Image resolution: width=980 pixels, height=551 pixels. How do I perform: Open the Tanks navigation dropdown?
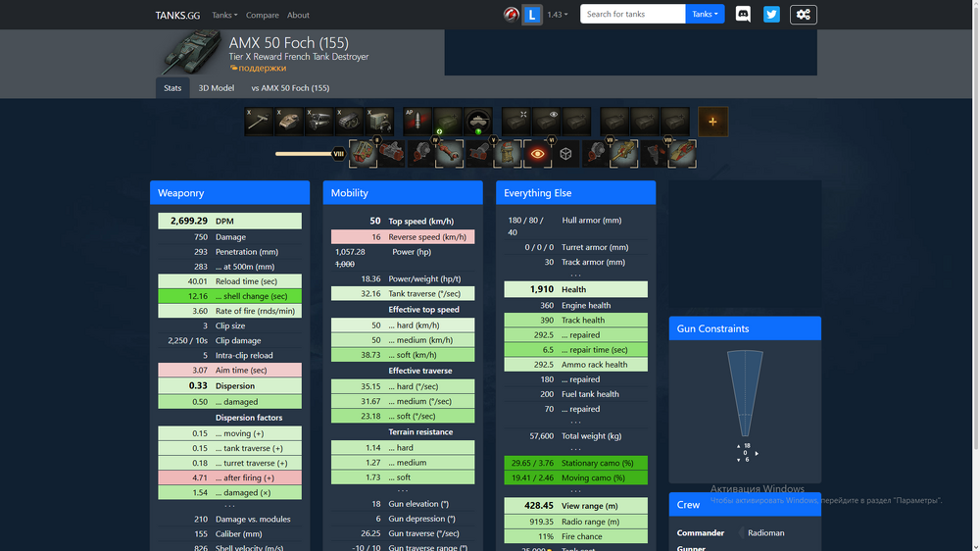tap(224, 15)
